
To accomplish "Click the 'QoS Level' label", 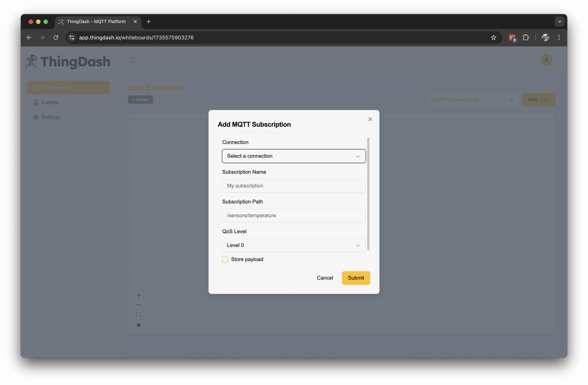I will pyautogui.click(x=234, y=231).
